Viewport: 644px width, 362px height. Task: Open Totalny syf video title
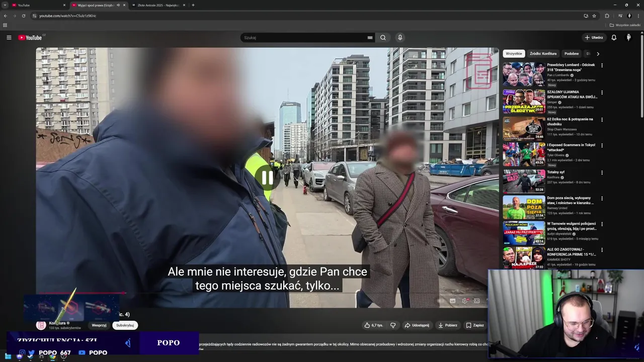click(x=556, y=172)
